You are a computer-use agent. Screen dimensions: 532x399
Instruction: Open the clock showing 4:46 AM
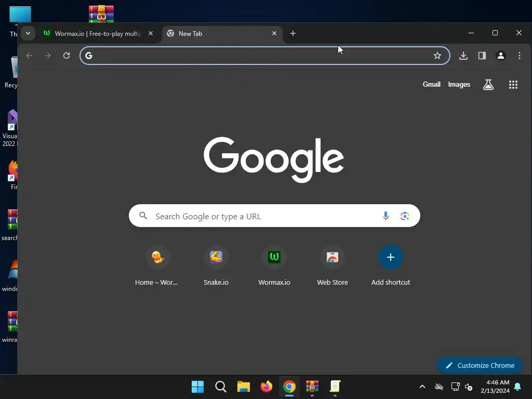click(x=495, y=387)
